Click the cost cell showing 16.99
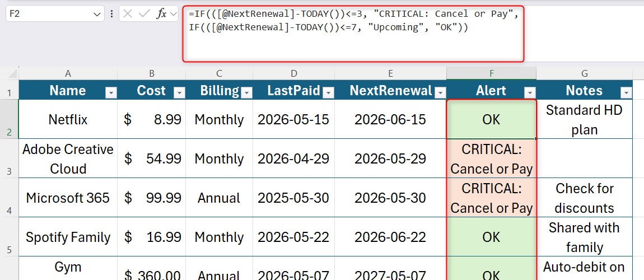 pos(152,237)
